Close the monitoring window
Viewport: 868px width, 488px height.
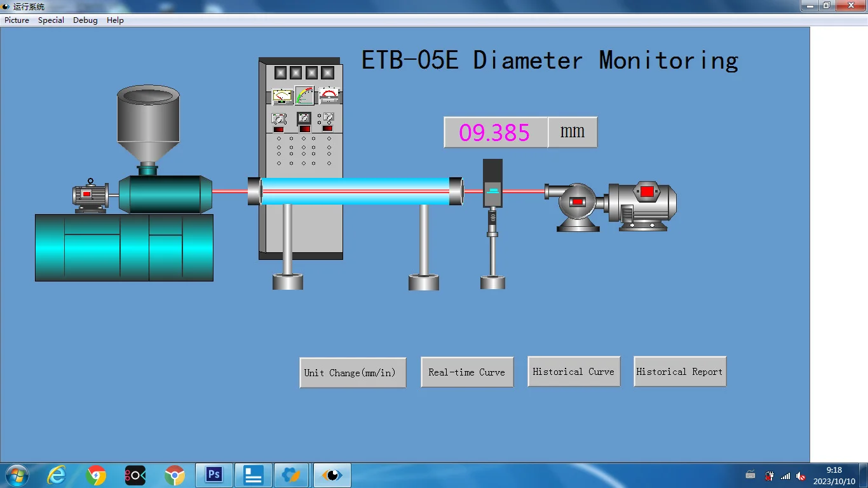(851, 6)
